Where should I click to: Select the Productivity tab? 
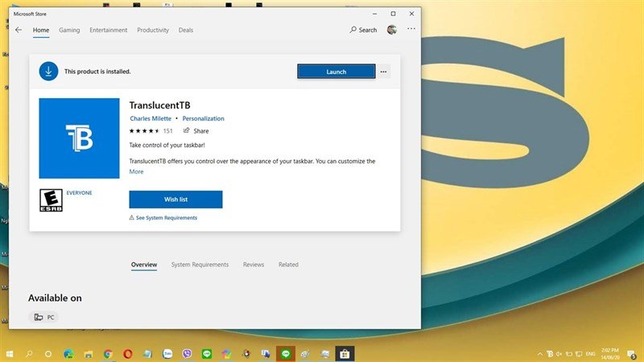pos(153,30)
